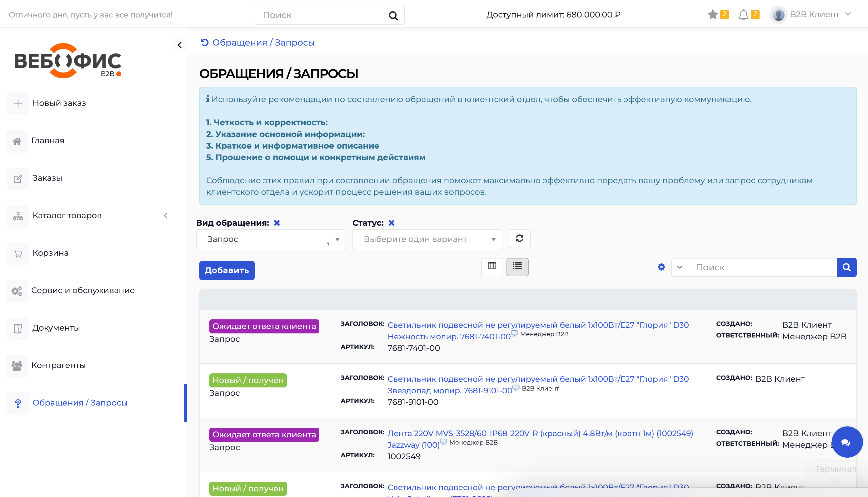
Task: Open the Контрагенты page
Action: point(58,365)
